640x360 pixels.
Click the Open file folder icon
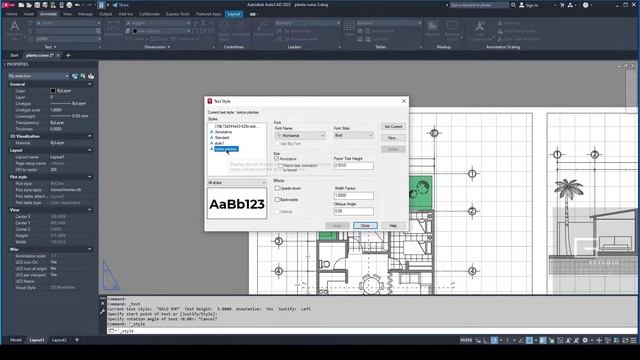click(29, 5)
